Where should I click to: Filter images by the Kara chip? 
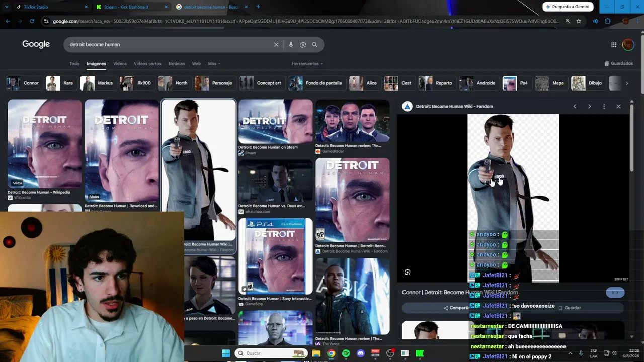60,83
